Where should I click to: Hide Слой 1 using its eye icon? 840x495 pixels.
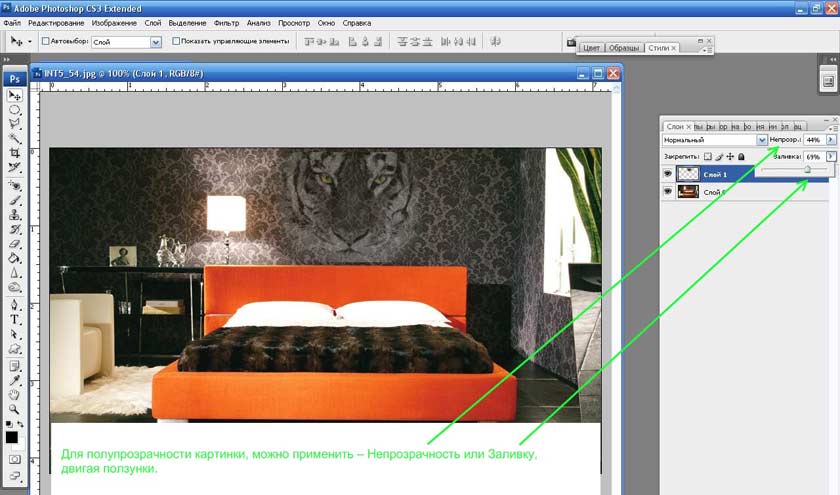coord(669,174)
